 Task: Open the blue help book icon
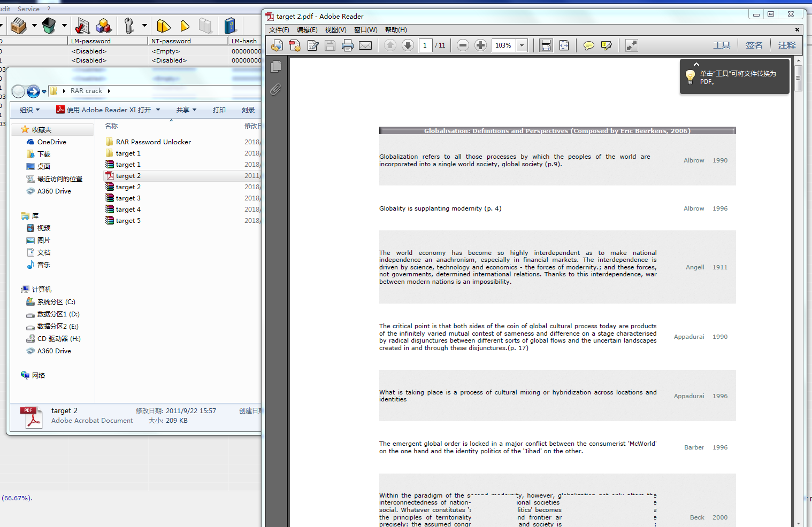230,25
